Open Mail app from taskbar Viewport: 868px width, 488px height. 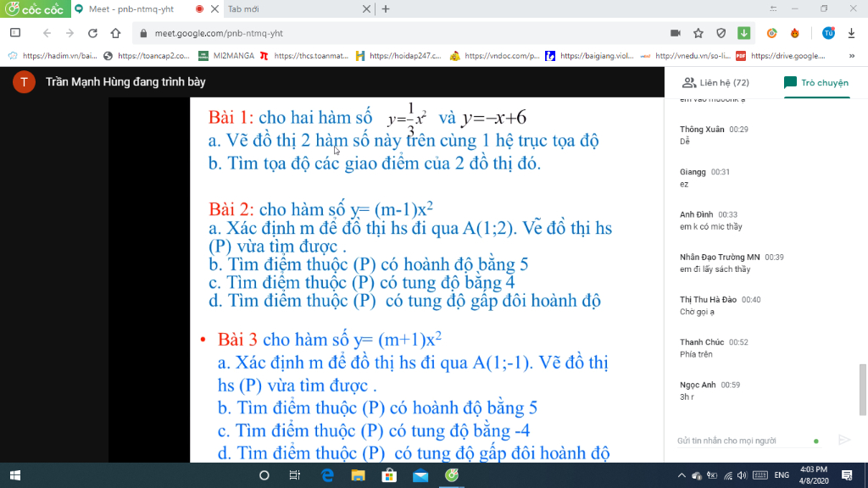click(x=420, y=475)
